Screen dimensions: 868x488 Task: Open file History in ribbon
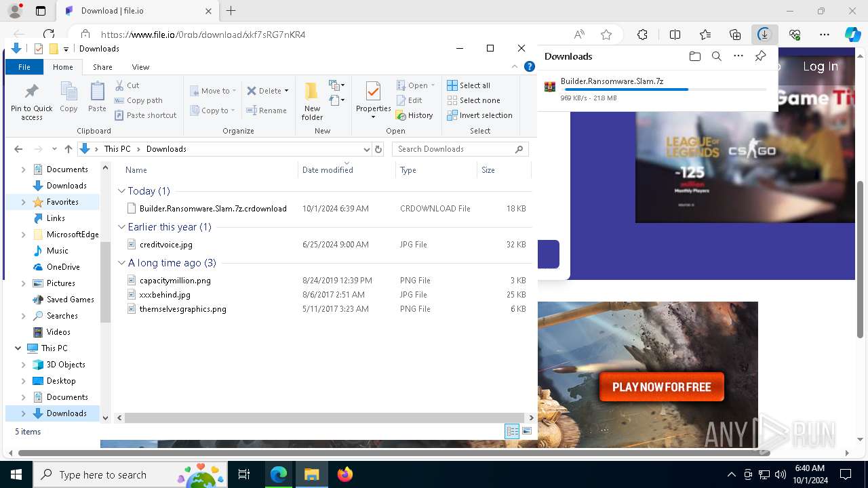coord(414,115)
